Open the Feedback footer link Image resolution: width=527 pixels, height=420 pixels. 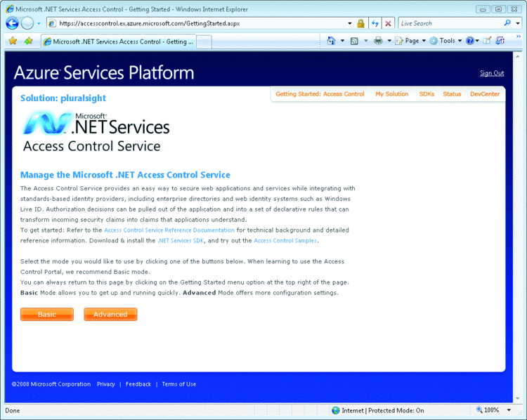tap(138, 384)
